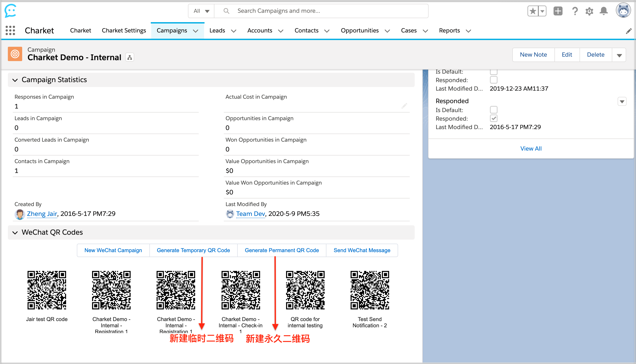Screen dimensions: 636x364
Task: Click Generate Permanent QR Code button
Action: pyautogui.click(x=282, y=250)
